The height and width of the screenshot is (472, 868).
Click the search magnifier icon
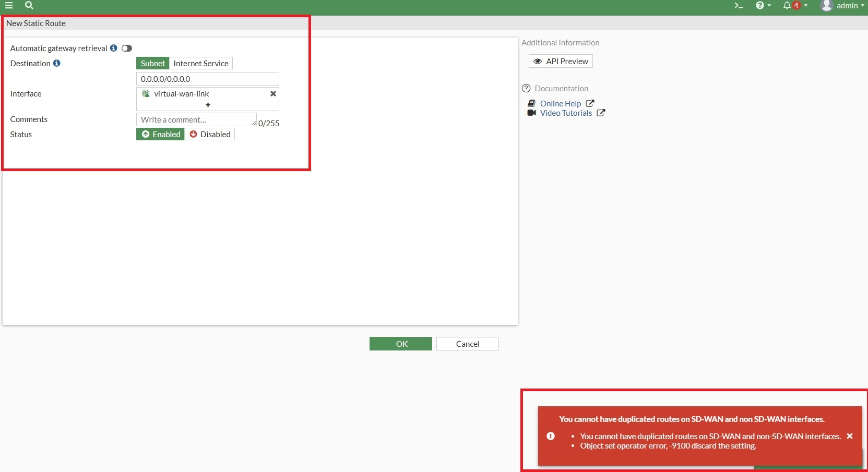click(x=29, y=5)
